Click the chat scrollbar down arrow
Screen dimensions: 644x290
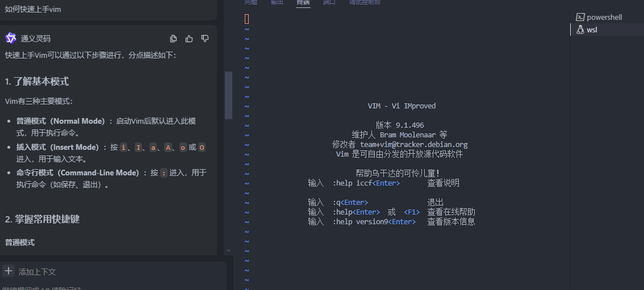(x=228, y=251)
